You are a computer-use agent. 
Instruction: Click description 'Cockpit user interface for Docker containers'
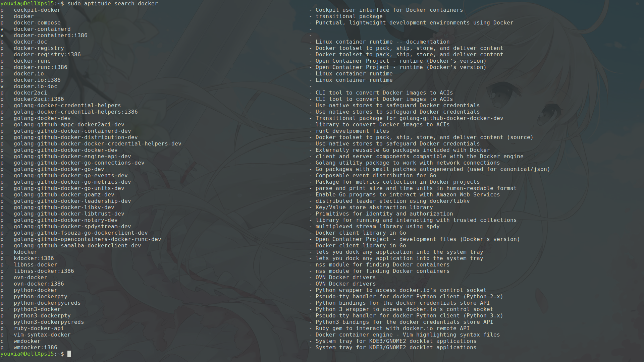(389, 10)
